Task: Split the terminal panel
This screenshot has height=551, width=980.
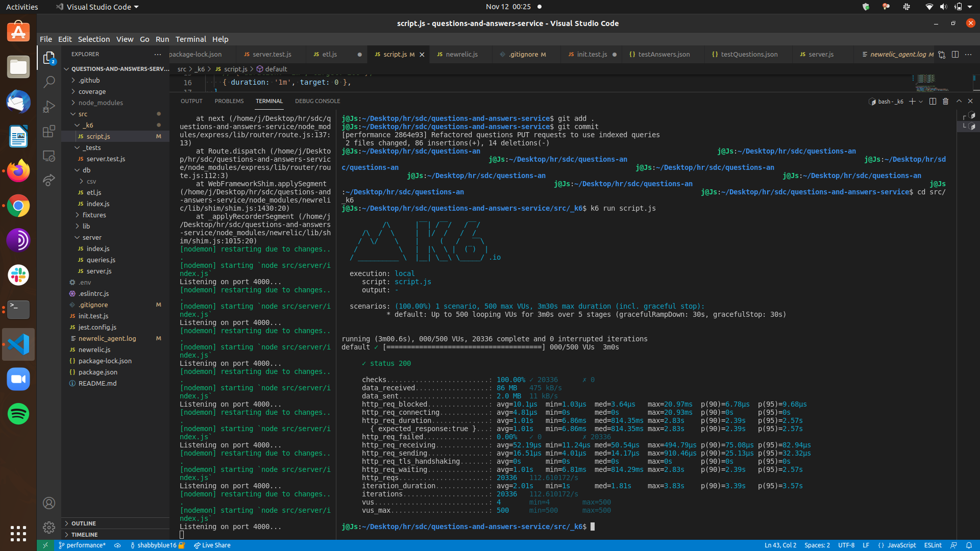Action: click(x=933, y=102)
